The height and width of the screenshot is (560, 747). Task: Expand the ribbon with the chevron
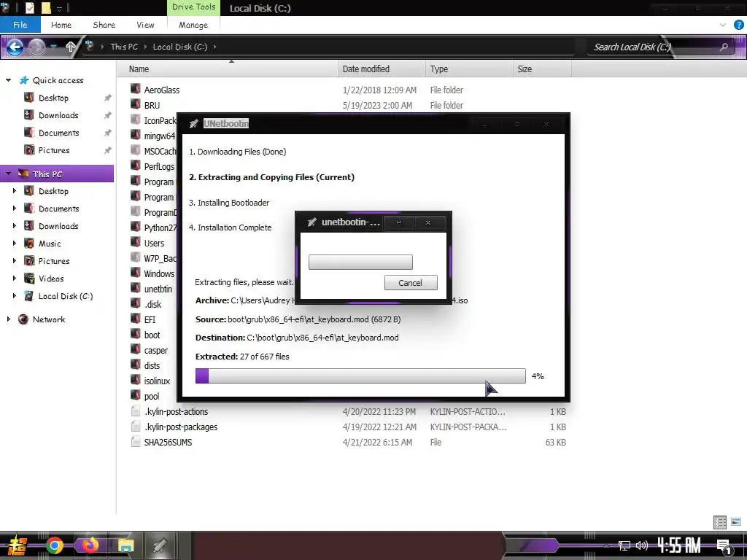[x=723, y=25]
